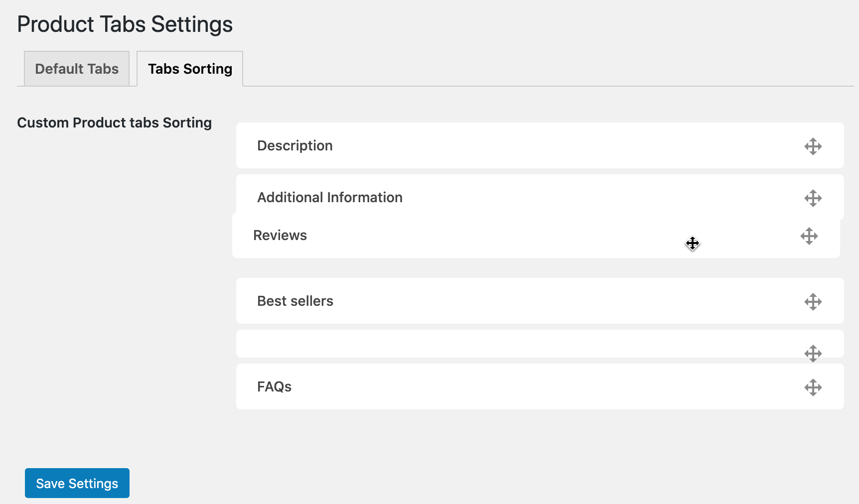Click the Best sellers label text
This screenshot has width=859, height=504.
[295, 301]
